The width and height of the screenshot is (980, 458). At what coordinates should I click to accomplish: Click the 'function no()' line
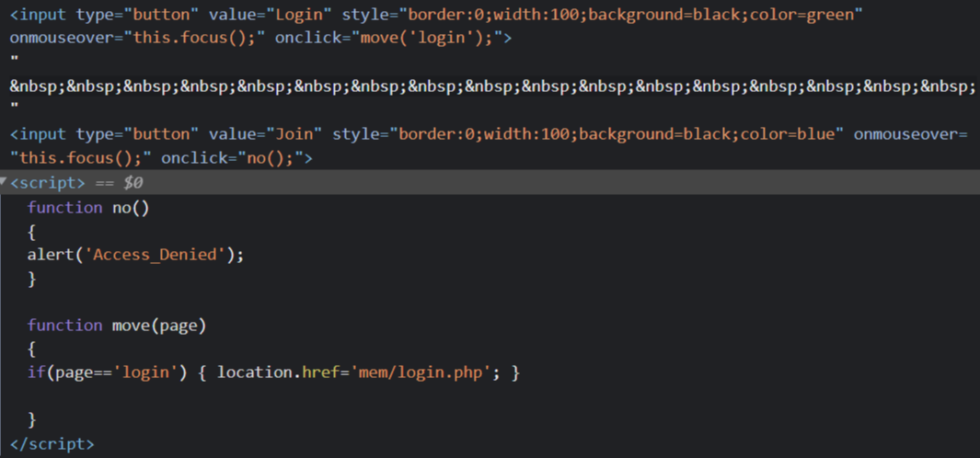[88, 208]
